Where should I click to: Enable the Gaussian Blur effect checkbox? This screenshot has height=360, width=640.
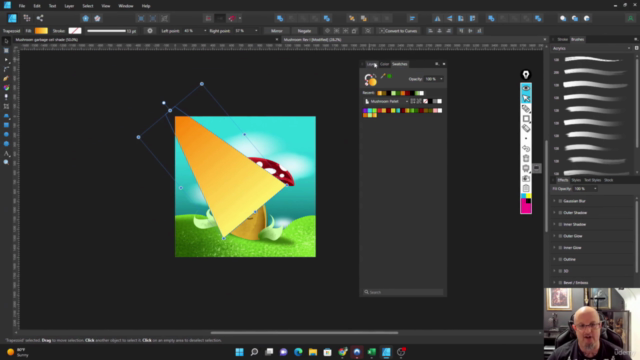[x=560, y=201]
